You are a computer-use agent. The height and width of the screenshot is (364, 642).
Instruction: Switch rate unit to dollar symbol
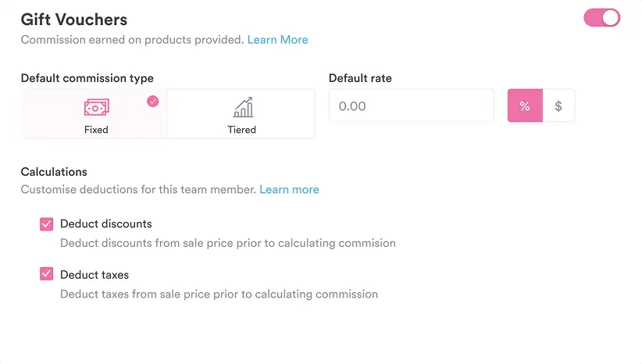[x=558, y=105]
